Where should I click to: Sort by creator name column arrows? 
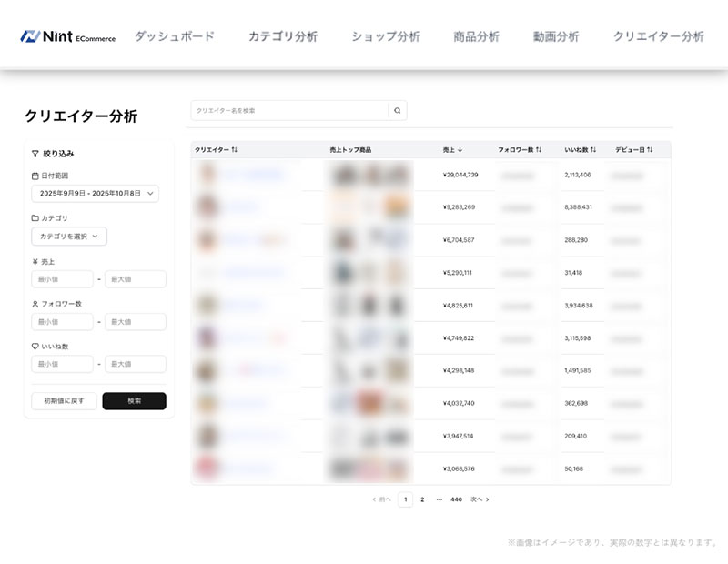[234, 149]
